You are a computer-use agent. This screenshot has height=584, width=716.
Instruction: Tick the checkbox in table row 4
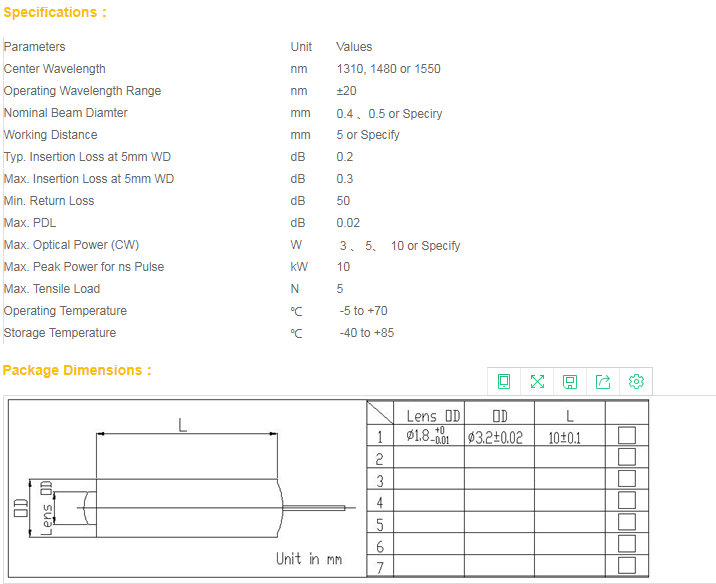coord(627,500)
